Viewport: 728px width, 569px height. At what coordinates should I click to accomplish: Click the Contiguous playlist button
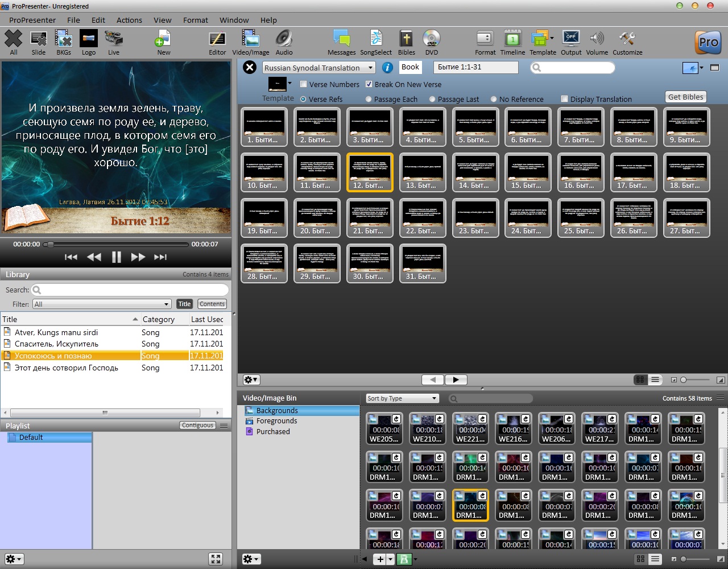pos(197,425)
